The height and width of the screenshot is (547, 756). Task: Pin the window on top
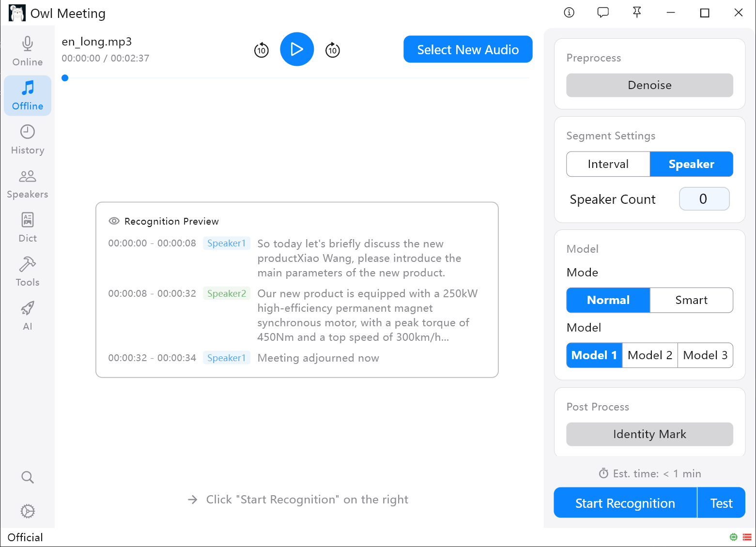pos(636,13)
